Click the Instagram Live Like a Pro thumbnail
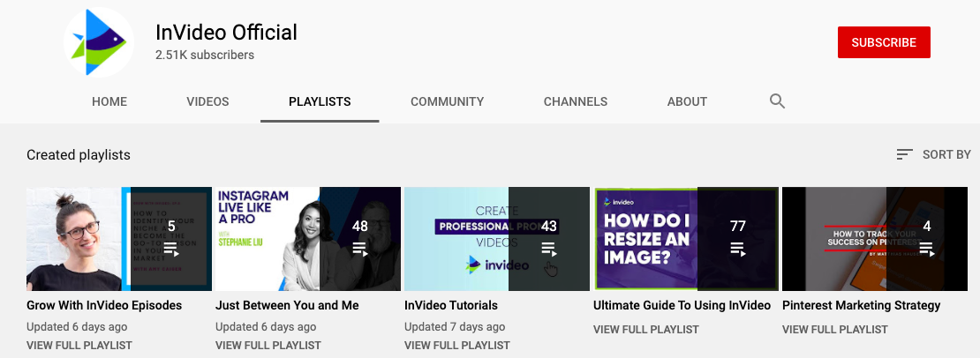The width and height of the screenshot is (980, 358). 265,239
